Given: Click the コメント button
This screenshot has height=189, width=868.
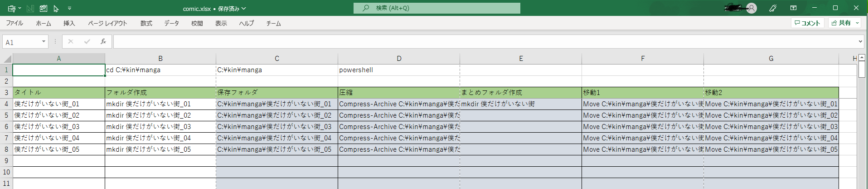Looking at the screenshot, I should [807, 23].
